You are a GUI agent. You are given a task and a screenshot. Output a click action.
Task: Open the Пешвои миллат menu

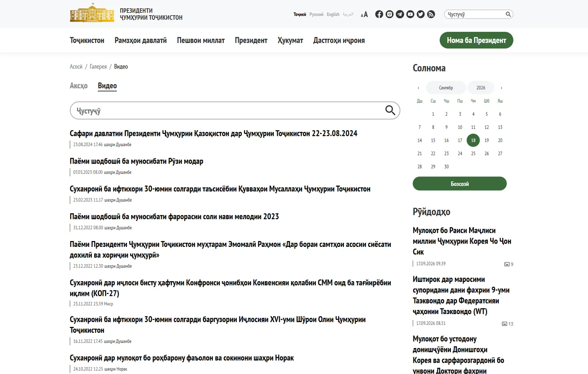point(201,40)
